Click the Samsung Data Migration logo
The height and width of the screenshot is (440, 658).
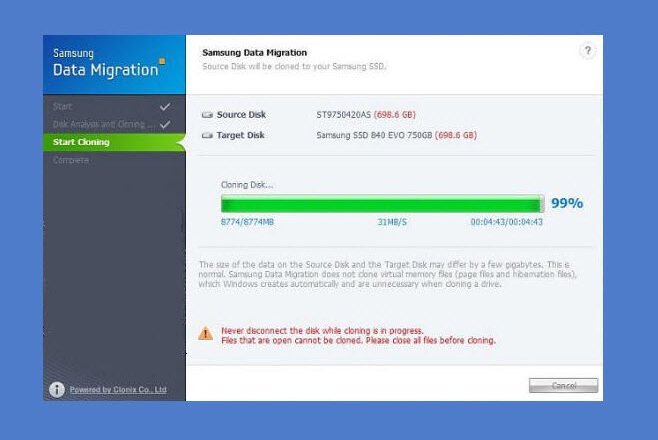109,64
